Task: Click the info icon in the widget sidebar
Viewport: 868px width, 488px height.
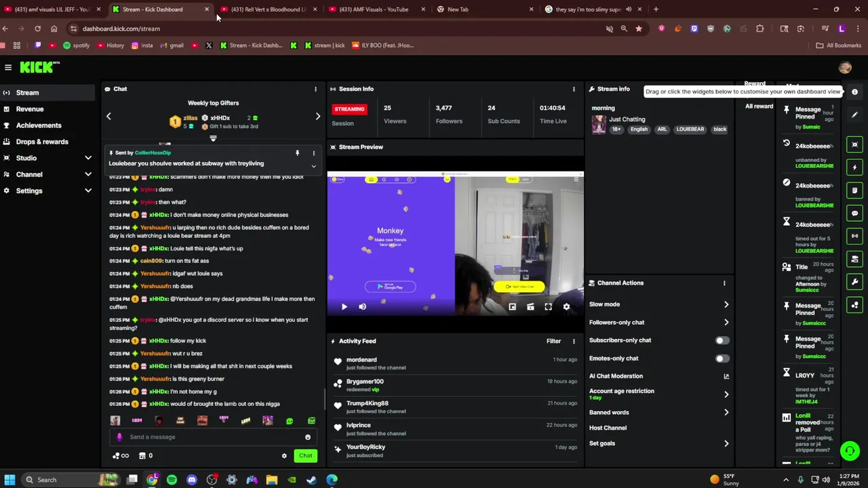Action: (x=854, y=92)
